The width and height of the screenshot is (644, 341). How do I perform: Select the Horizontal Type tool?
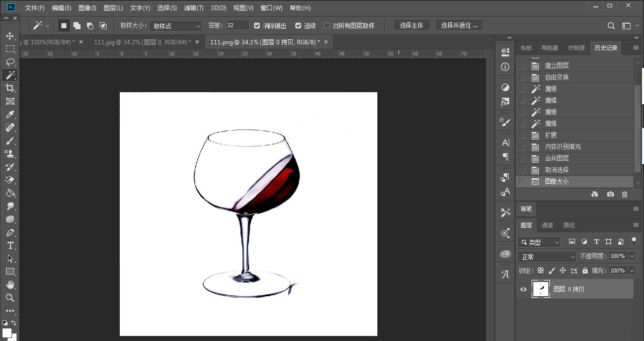[10, 245]
